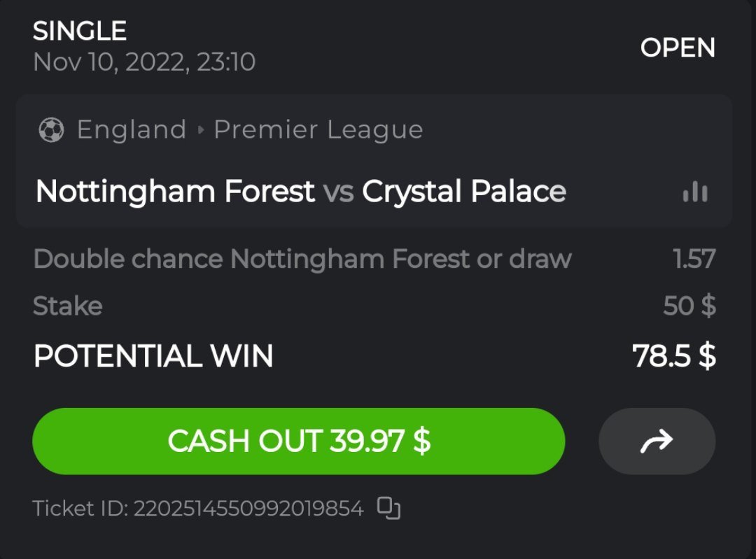Screen dimensions: 756x559
Task: Click the Crystal Palace team name
Action: [463, 192]
